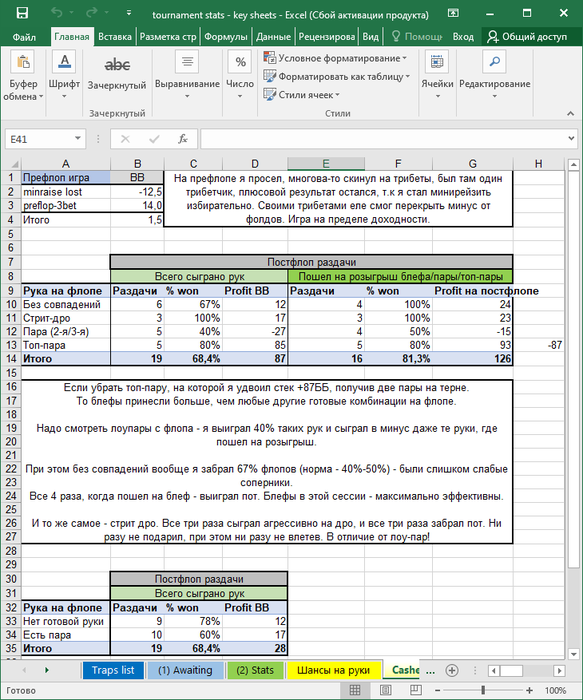
Task: Open the (1) Awaiting sheet tab
Action: coord(185,670)
